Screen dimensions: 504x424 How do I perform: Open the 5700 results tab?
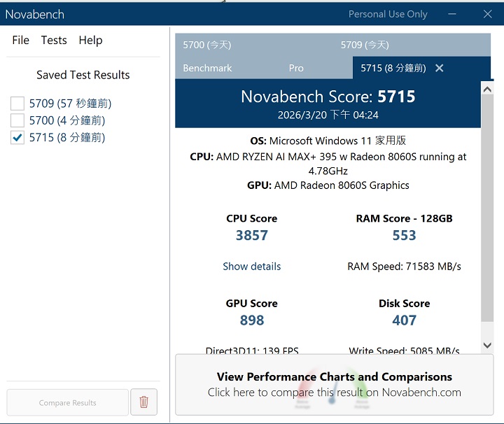click(206, 45)
